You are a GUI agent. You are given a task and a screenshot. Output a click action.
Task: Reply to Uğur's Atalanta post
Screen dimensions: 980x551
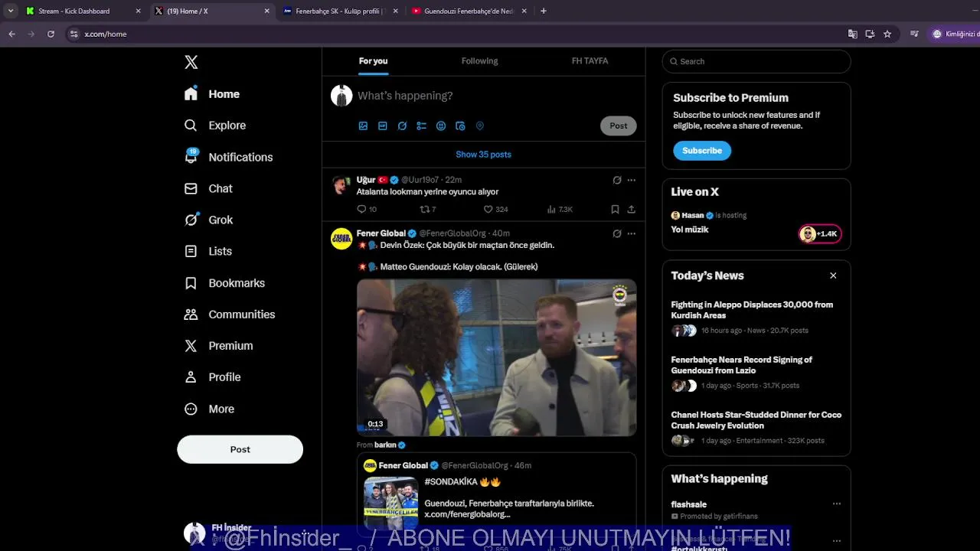point(366,209)
